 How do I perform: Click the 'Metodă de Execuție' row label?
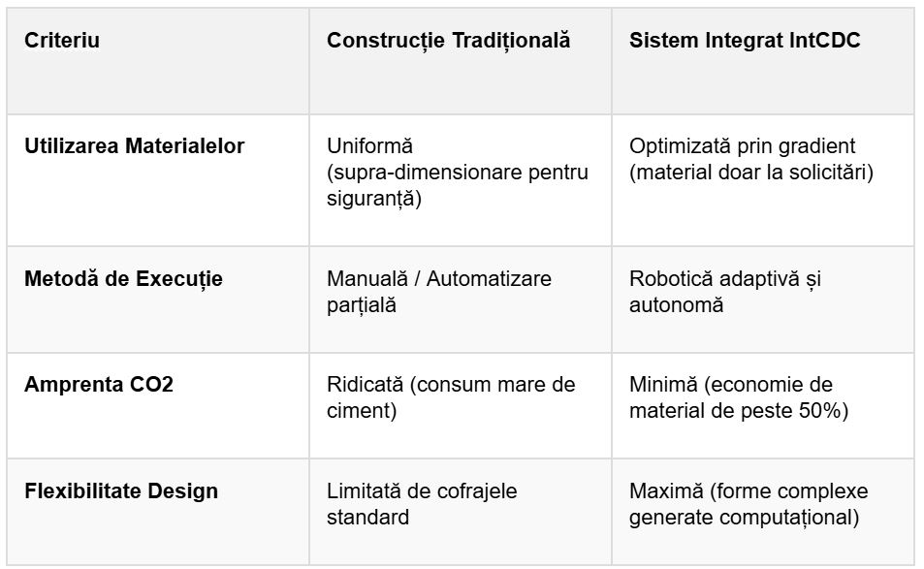click(123, 279)
